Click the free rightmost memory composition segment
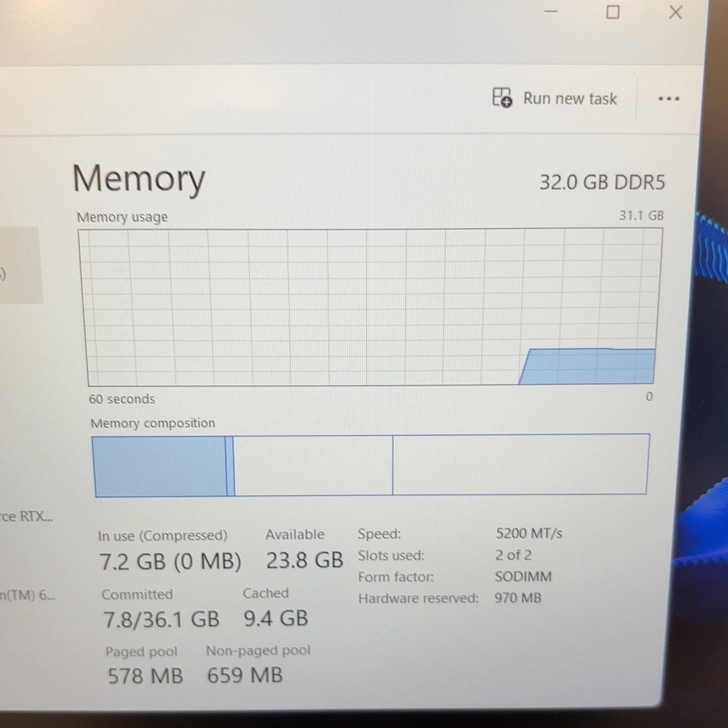728x728 pixels. pos(521,464)
